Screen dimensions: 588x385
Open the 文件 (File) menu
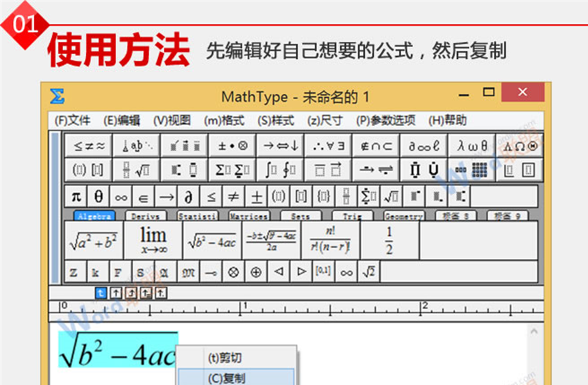[x=73, y=120]
